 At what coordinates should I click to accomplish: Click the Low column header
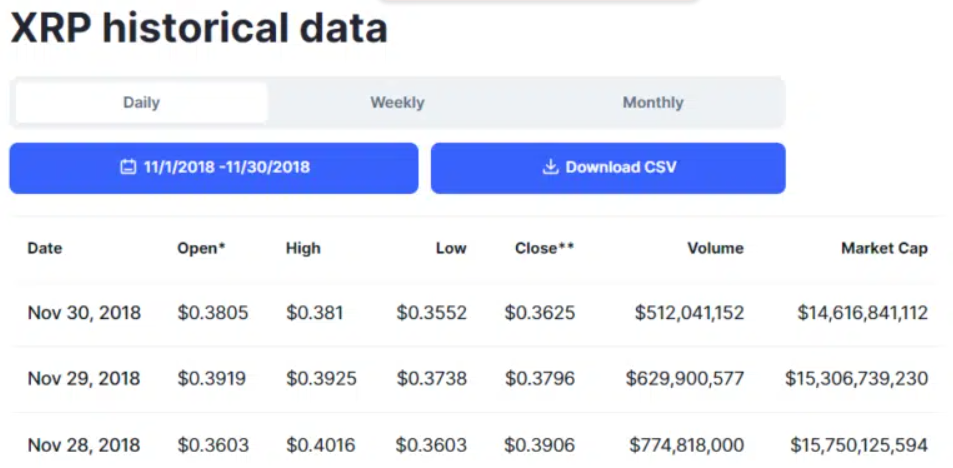pos(451,248)
